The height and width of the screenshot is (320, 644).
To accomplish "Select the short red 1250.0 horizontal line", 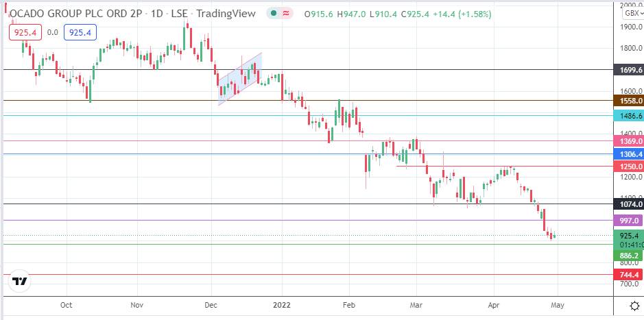I will 504,166.
